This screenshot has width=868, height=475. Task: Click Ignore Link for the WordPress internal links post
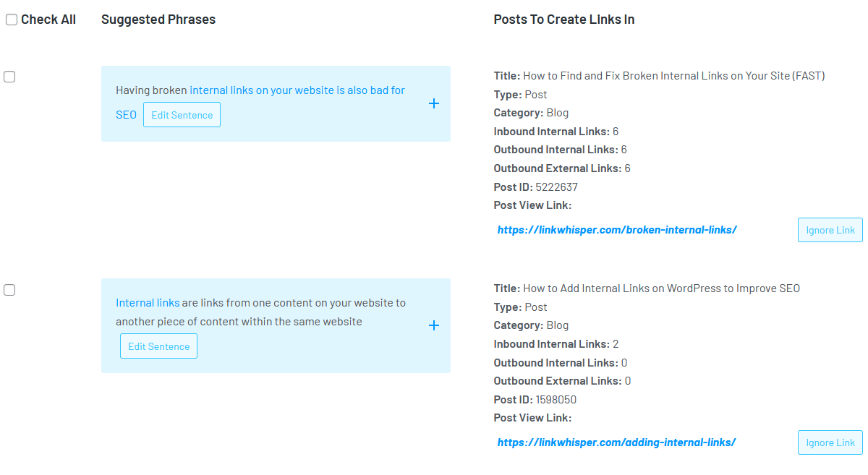[x=830, y=442]
